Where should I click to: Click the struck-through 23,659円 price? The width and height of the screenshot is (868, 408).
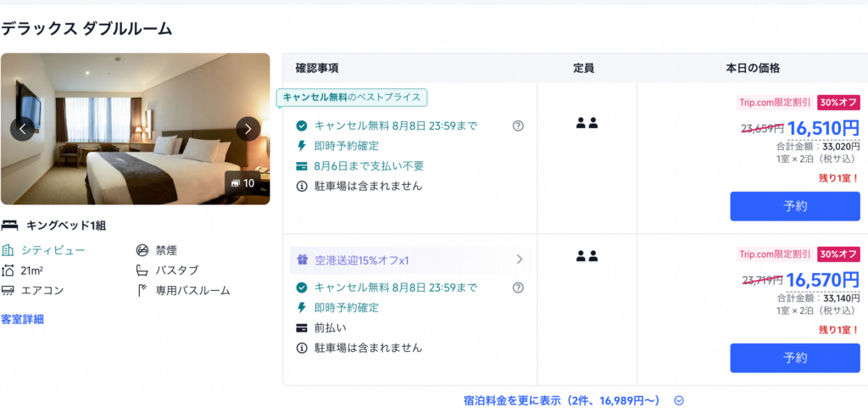pyautogui.click(x=762, y=129)
